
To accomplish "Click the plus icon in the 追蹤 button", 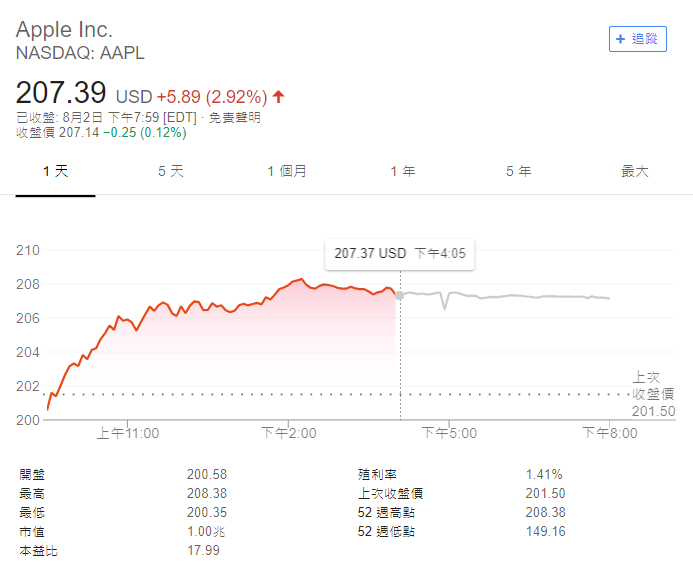I will [621, 39].
